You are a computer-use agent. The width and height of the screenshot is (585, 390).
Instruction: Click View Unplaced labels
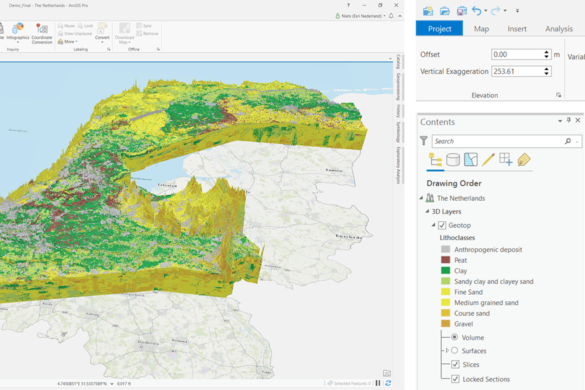(75, 34)
